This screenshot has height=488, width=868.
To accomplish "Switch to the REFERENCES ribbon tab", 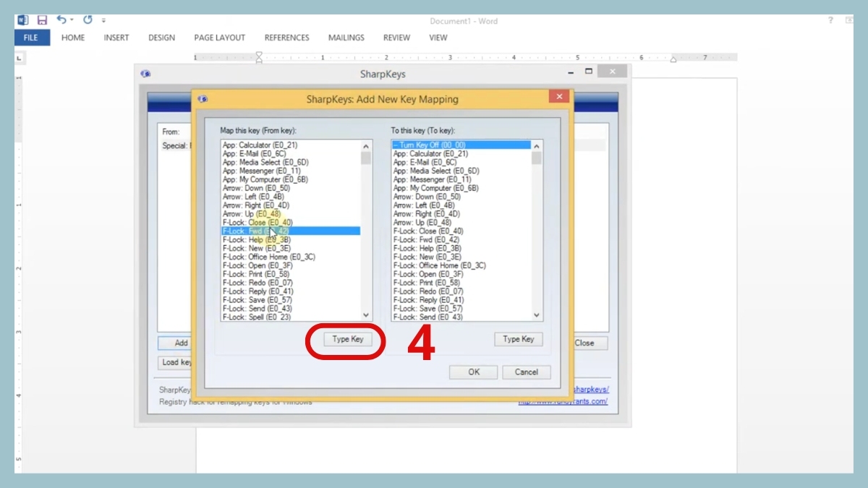I will [x=286, y=38].
